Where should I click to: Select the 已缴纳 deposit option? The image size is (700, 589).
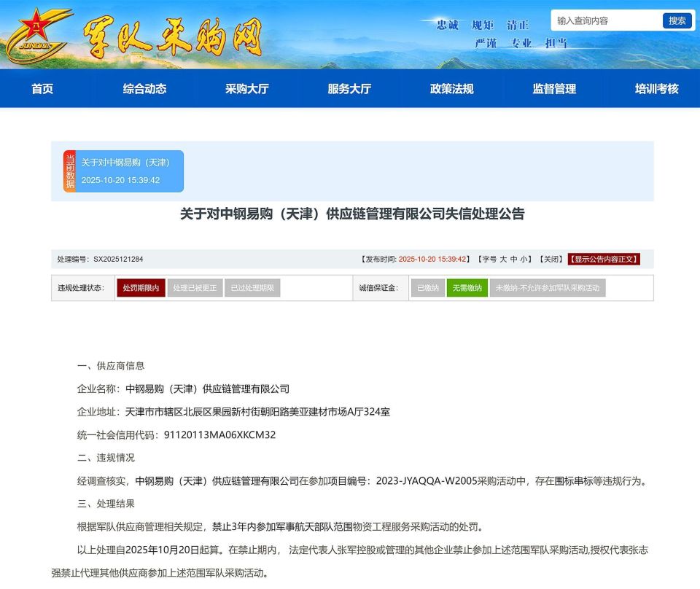[x=427, y=288]
